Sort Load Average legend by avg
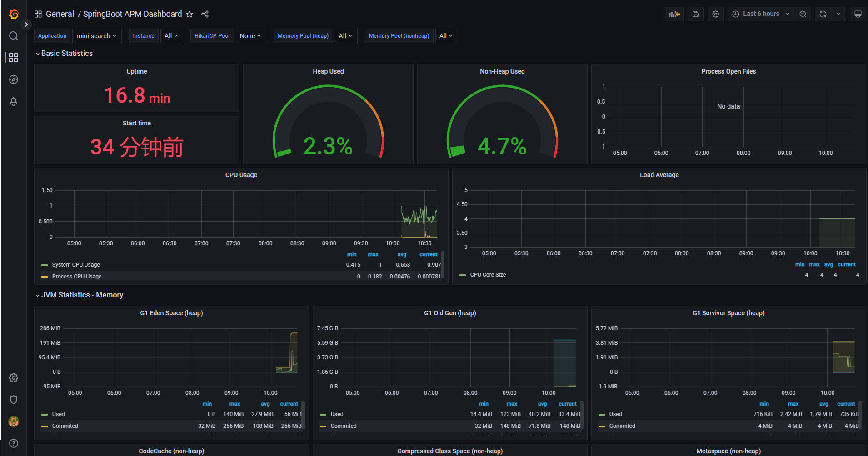The image size is (868, 456). 828,264
